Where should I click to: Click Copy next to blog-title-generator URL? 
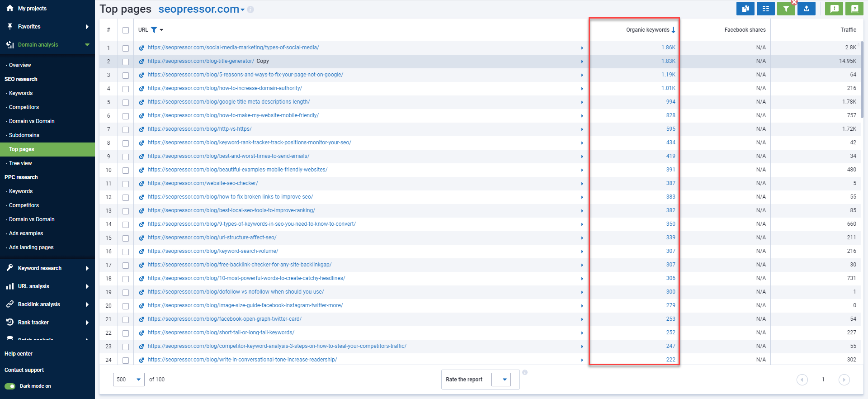(x=263, y=61)
